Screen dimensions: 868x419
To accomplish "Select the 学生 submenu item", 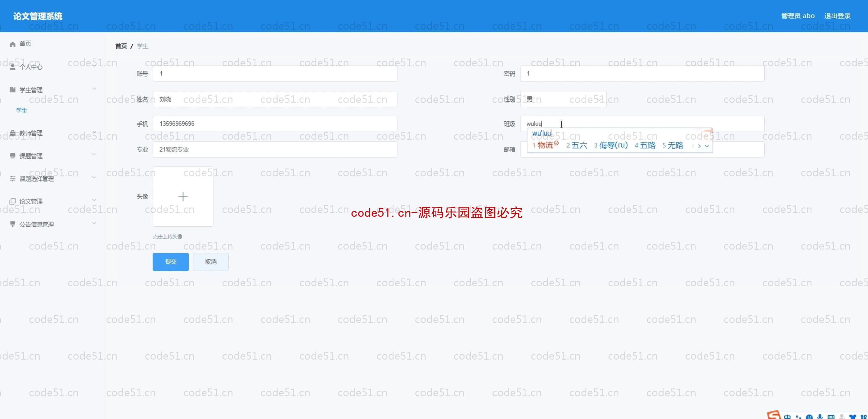I will click(22, 110).
